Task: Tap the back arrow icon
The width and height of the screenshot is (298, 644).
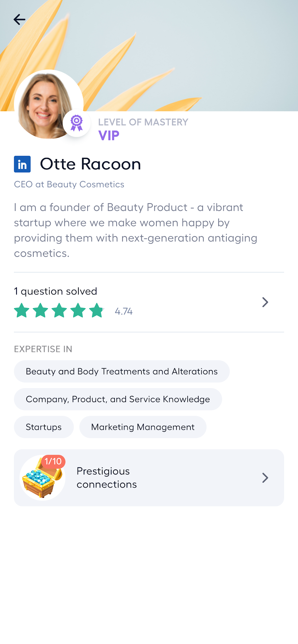Action: point(20,20)
